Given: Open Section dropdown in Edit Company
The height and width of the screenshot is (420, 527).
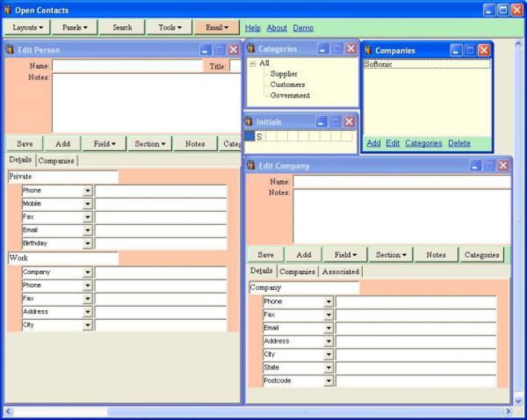Looking at the screenshot, I should 391,255.
